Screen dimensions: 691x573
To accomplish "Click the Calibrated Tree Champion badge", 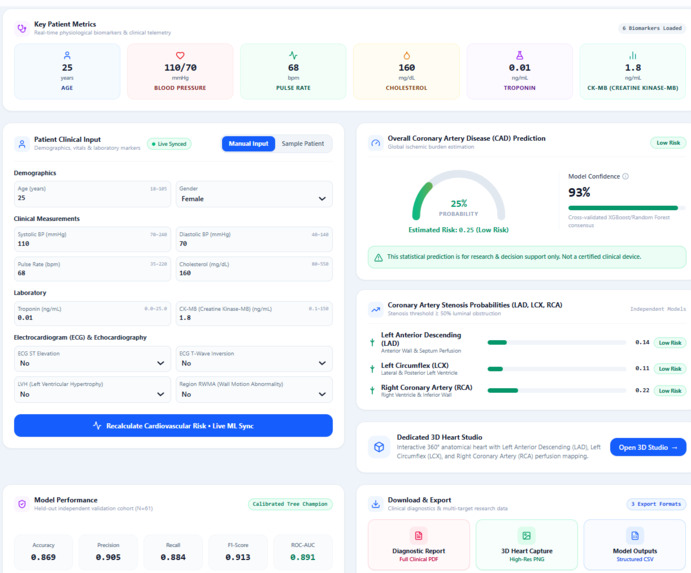I will pos(290,504).
